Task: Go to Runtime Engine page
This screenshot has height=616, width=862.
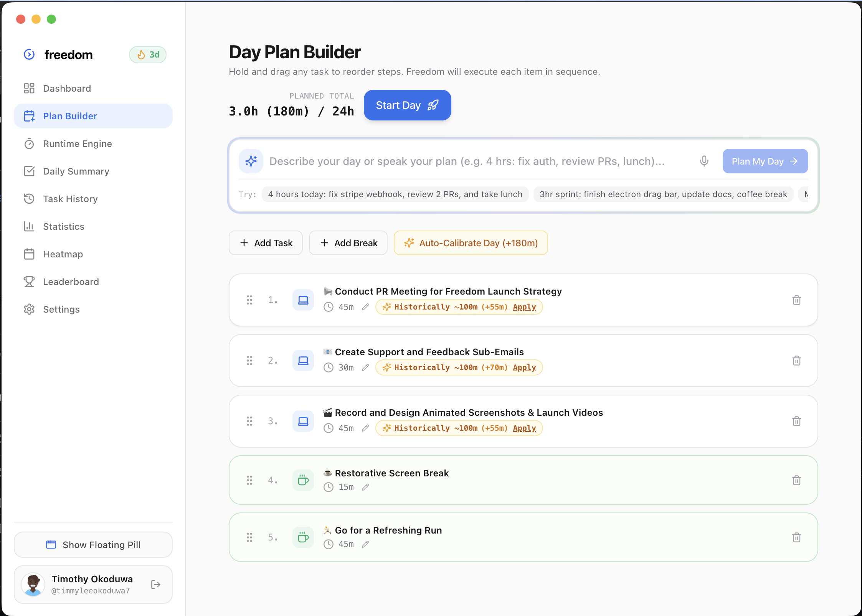Action: pyautogui.click(x=93, y=143)
